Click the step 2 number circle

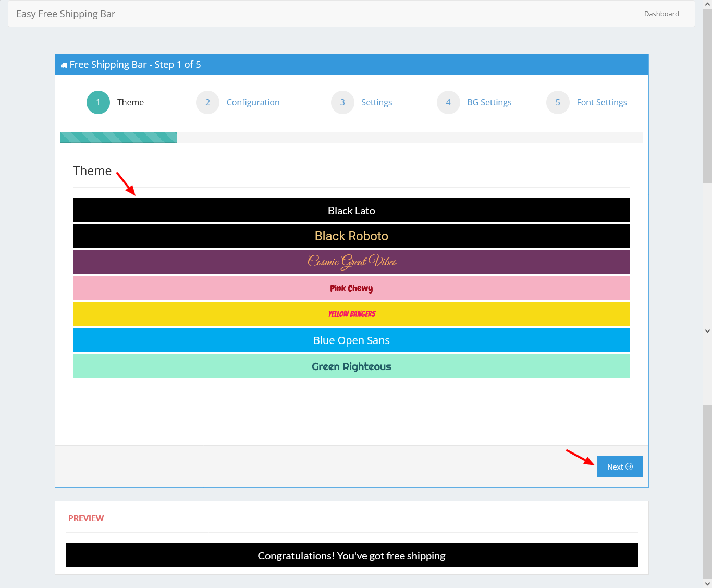pos(207,102)
